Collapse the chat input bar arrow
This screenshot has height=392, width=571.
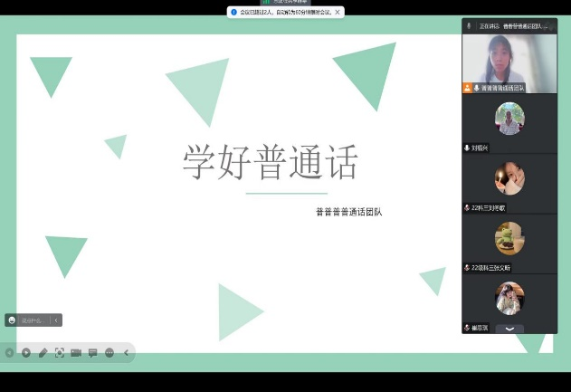tap(55, 320)
